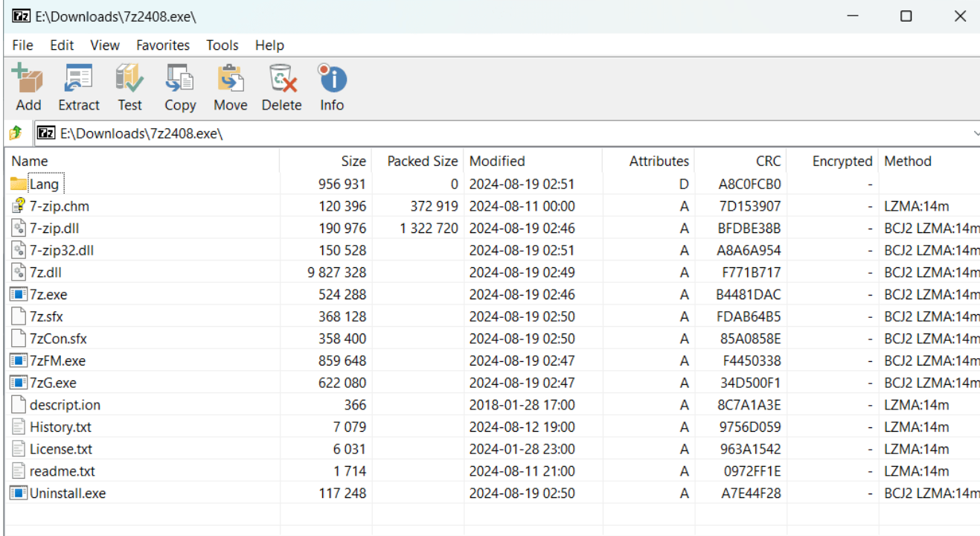Open the Help menu
Viewport: 980px width, 536px height.
(269, 45)
